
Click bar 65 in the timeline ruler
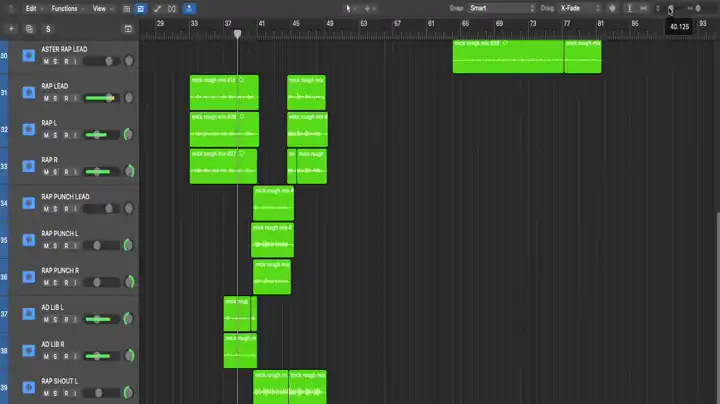coord(465,23)
